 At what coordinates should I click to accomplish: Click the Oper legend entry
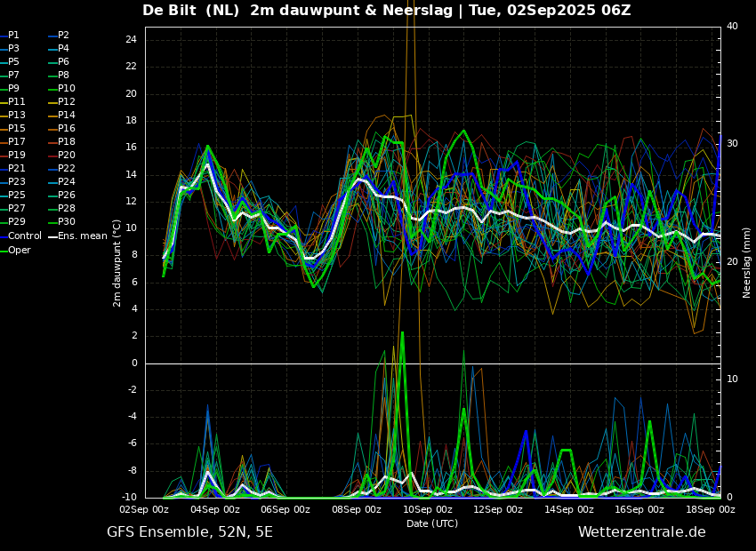(20, 251)
